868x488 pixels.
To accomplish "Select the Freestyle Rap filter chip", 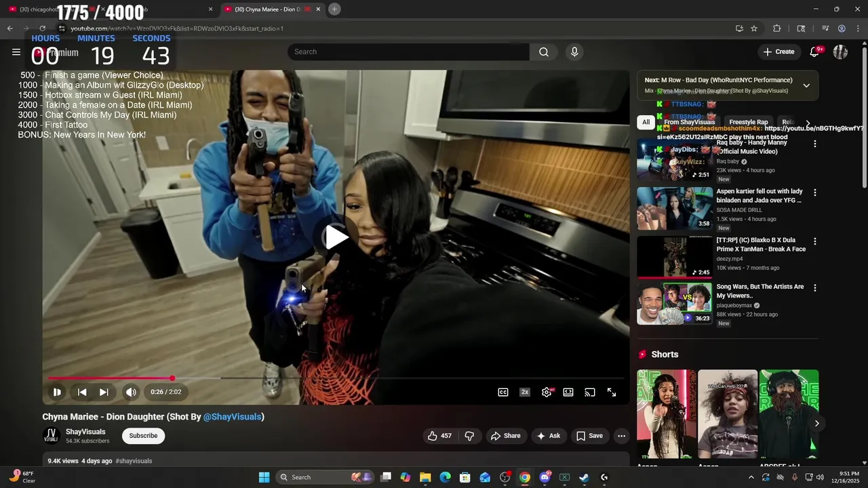I will tap(749, 122).
